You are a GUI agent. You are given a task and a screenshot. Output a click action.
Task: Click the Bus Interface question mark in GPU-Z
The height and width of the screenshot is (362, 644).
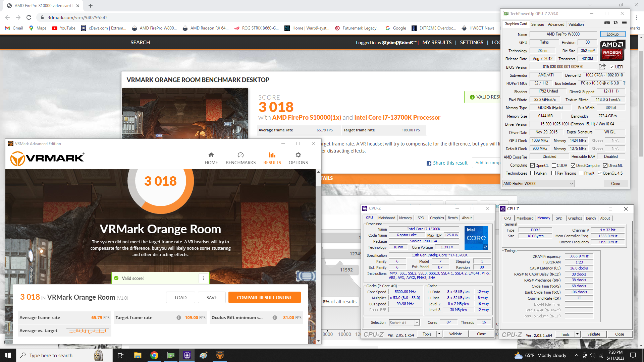pyautogui.click(x=624, y=83)
